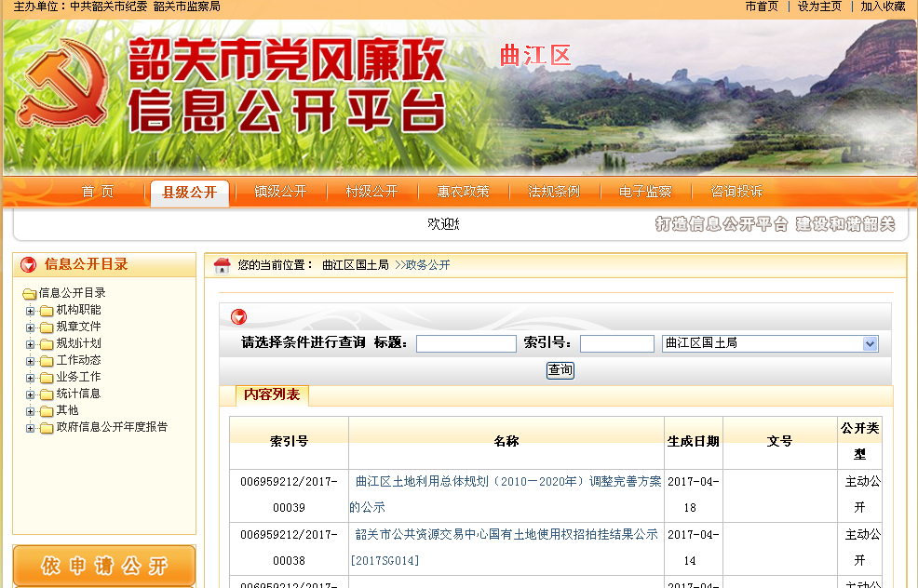This screenshot has height=588, width=918.
Task: Click folder icon of 政府信息公开年度报告
Action: pyautogui.click(x=47, y=428)
